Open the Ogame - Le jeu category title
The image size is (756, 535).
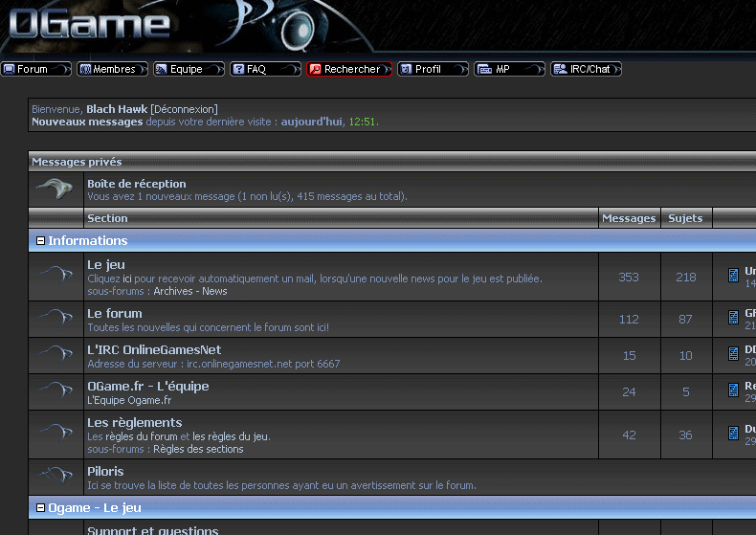pos(95,507)
